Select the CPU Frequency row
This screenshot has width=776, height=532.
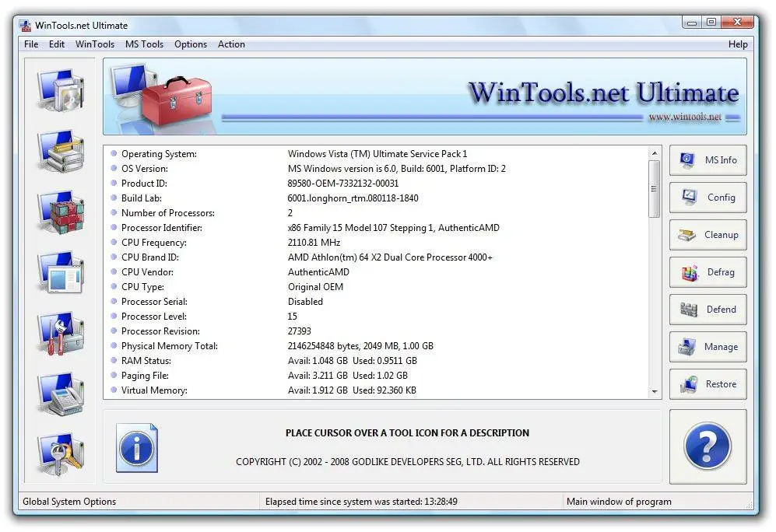pyautogui.click(x=376, y=243)
